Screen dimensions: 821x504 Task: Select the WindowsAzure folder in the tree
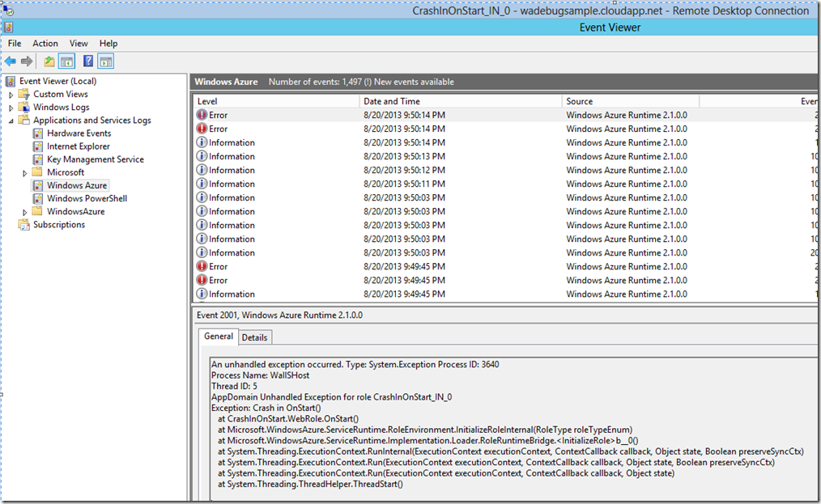[x=76, y=211]
